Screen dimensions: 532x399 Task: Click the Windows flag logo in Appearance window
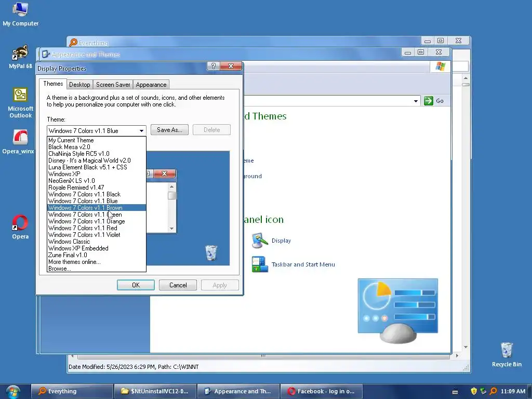tap(441, 66)
